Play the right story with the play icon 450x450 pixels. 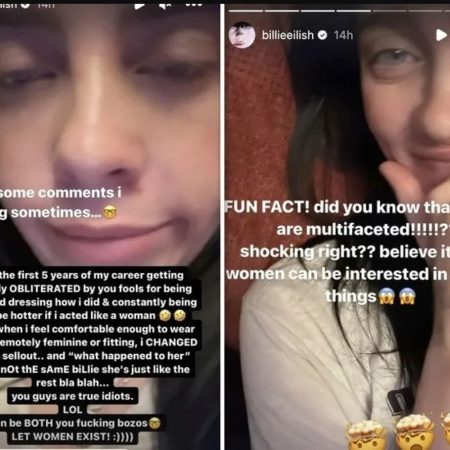(441, 35)
